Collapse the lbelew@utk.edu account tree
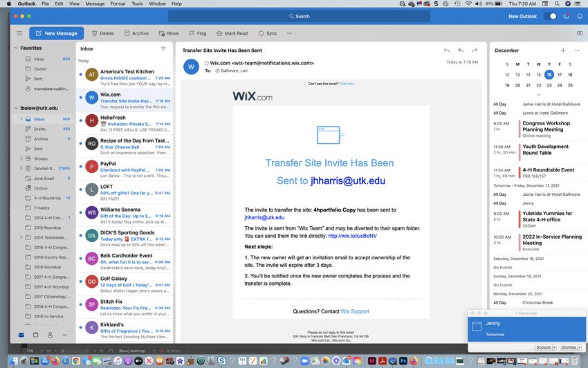Screen dimensions: 588x368 [16, 108]
